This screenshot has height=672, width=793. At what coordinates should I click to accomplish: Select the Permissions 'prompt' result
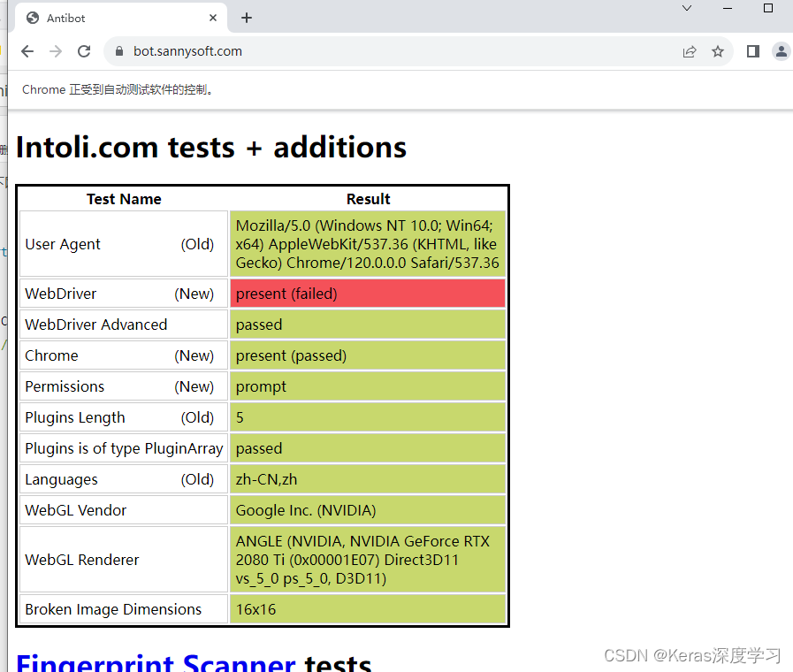point(368,386)
